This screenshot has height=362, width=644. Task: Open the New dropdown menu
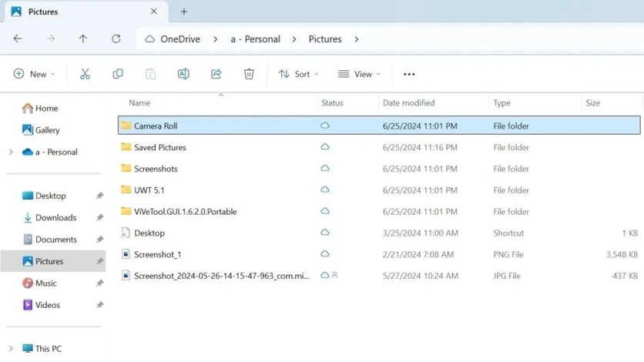(35, 74)
